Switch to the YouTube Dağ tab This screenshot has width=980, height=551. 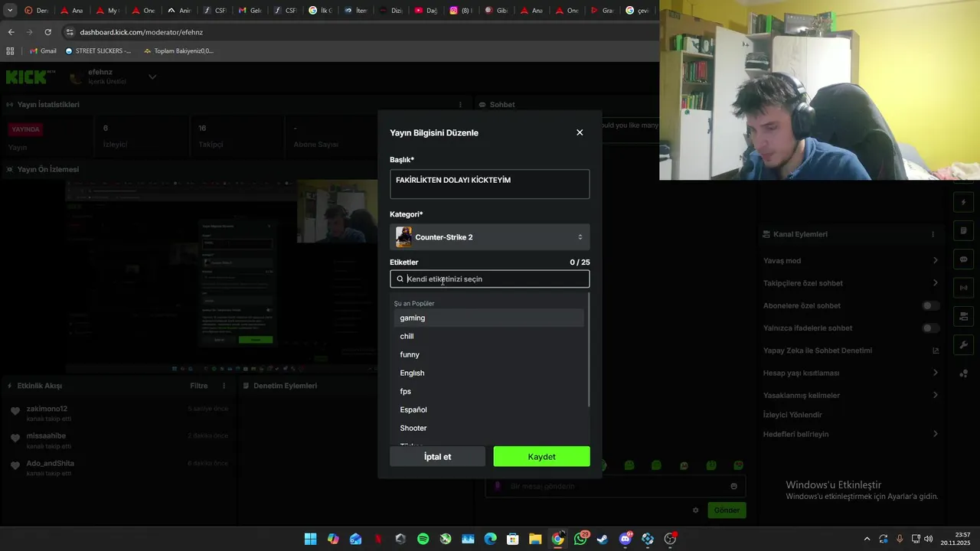tap(426, 11)
